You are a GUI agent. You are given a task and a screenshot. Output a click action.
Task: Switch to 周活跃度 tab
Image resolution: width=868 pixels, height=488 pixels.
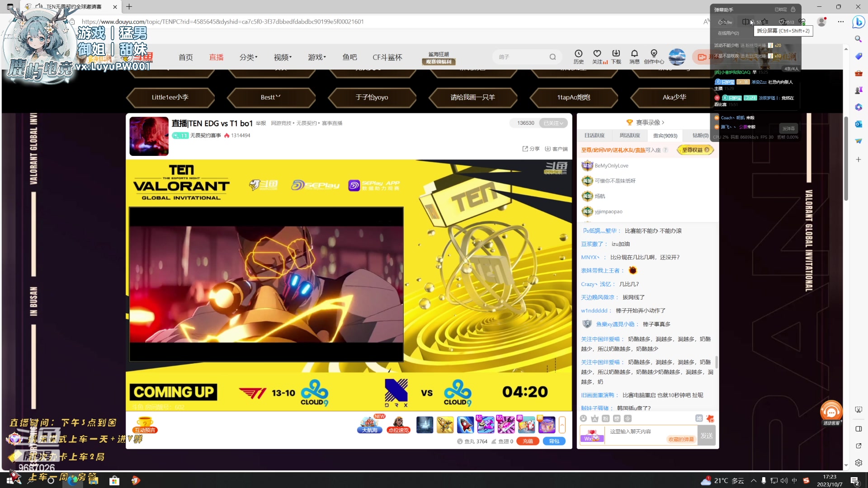click(630, 135)
